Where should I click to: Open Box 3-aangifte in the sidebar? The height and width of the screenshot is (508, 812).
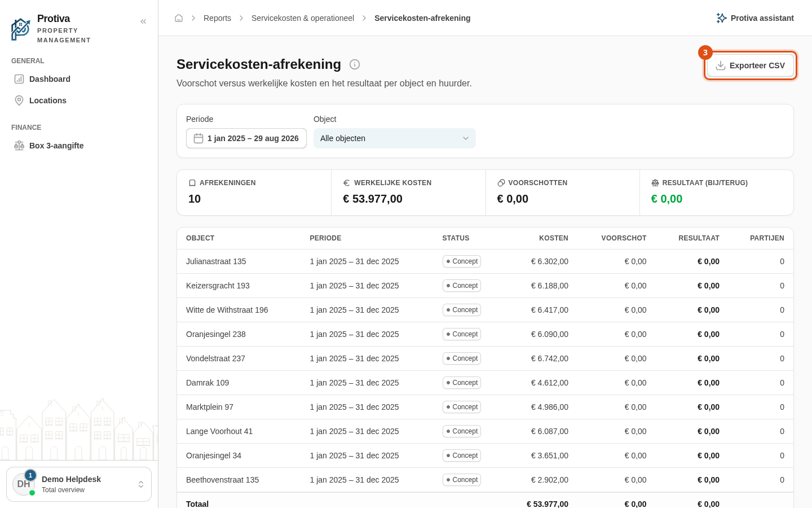click(x=79, y=146)
